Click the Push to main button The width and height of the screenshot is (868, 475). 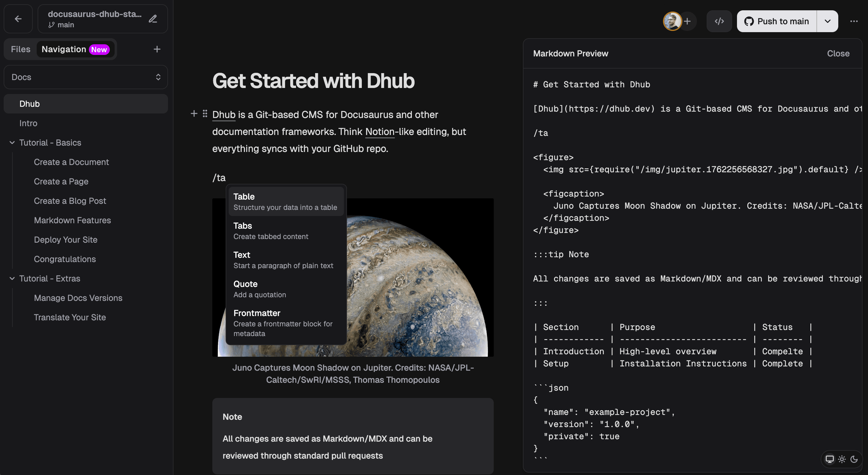[782, 21]
